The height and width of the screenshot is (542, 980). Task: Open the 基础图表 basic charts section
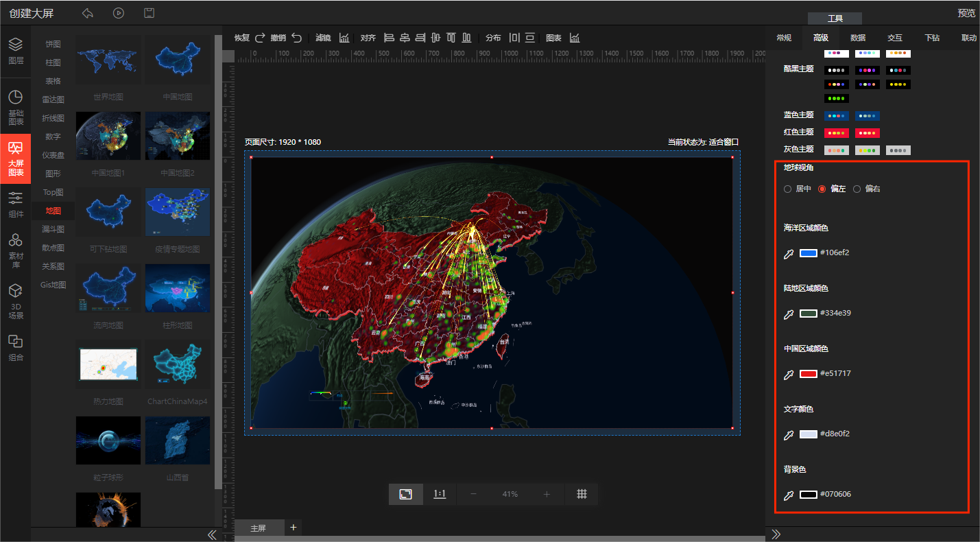coord(15,107)
